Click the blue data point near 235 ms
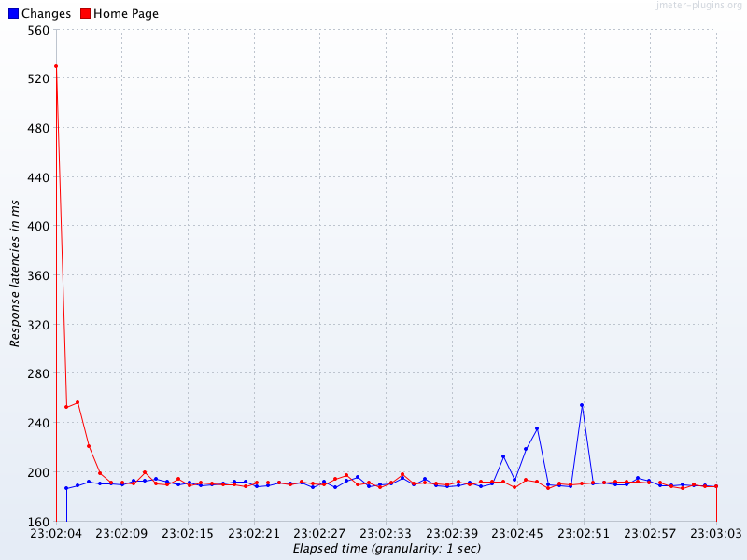This screenshot has width=747, height=560. tap(537, 428)
